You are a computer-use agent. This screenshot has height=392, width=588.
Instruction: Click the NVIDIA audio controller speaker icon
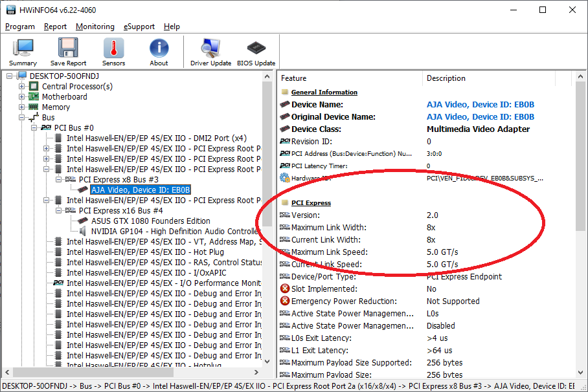[x=82, y=231]
